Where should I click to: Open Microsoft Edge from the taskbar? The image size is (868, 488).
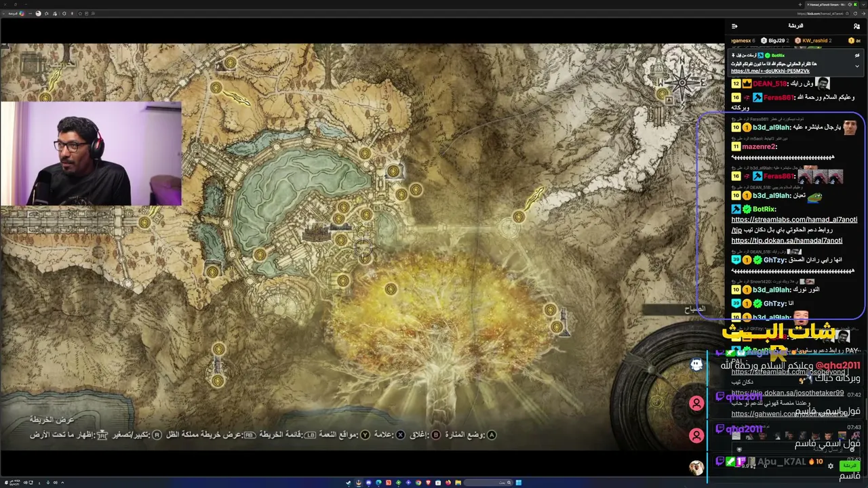tap(378, 483)
